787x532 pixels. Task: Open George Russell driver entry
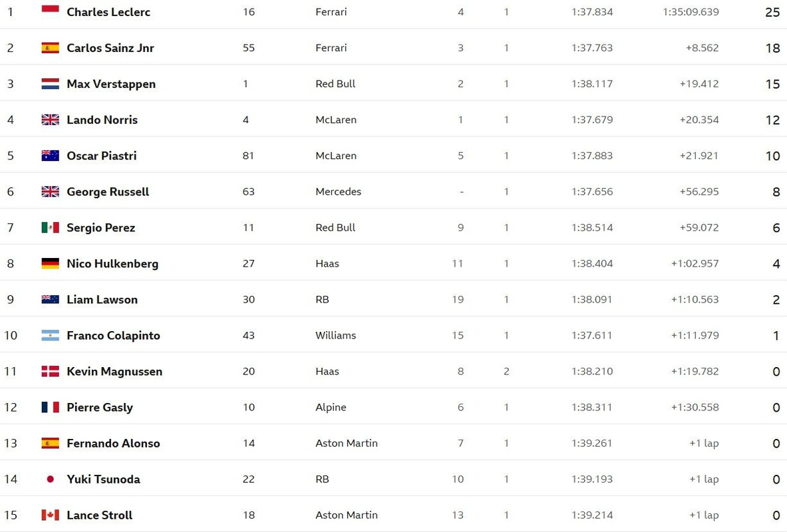[x=108, y=192]
